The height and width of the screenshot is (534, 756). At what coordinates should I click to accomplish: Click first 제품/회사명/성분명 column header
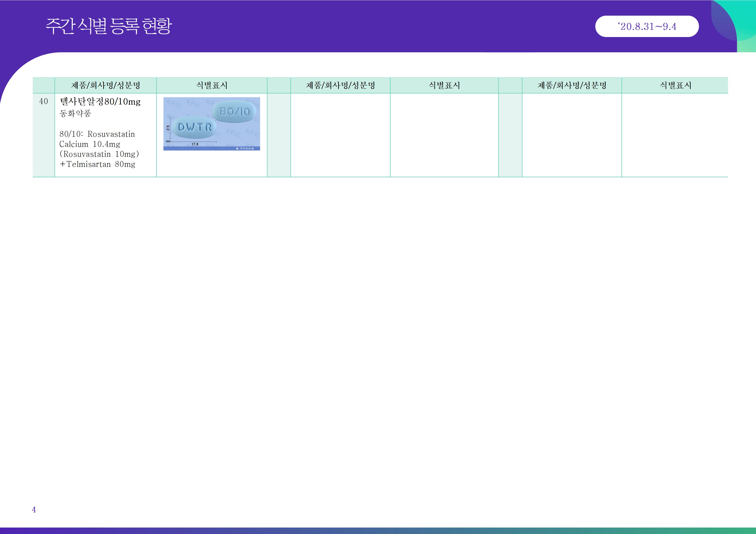(x=105, y=85)
